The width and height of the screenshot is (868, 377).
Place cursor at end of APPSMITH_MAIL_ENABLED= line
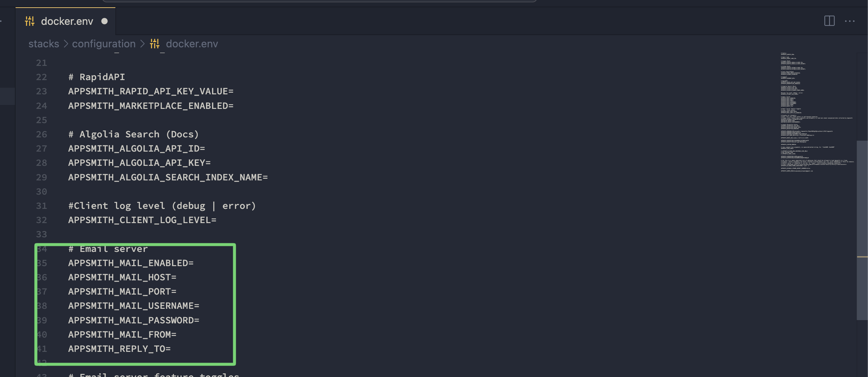coord(194,263)
